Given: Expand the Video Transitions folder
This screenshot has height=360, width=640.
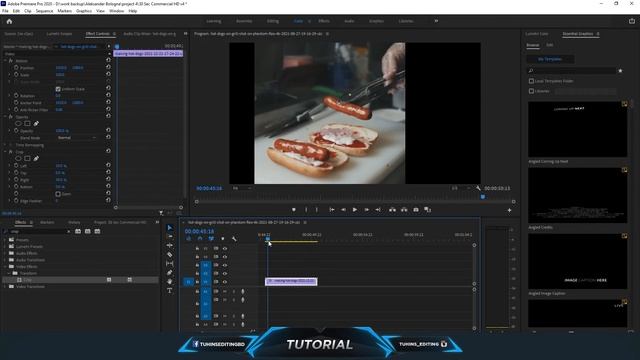Looking at the screenshot, I should [x=5, y=287].
